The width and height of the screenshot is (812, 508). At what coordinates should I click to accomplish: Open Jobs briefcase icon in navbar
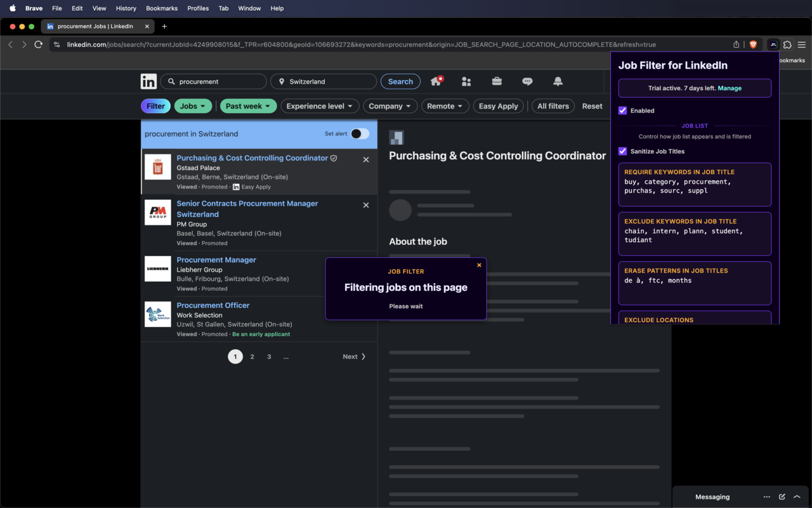497,81
